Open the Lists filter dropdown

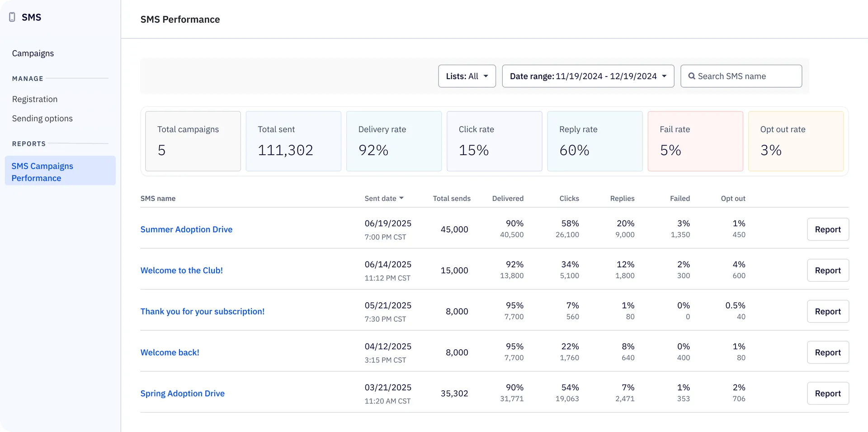pyautogui.click(x=467, y=76)
